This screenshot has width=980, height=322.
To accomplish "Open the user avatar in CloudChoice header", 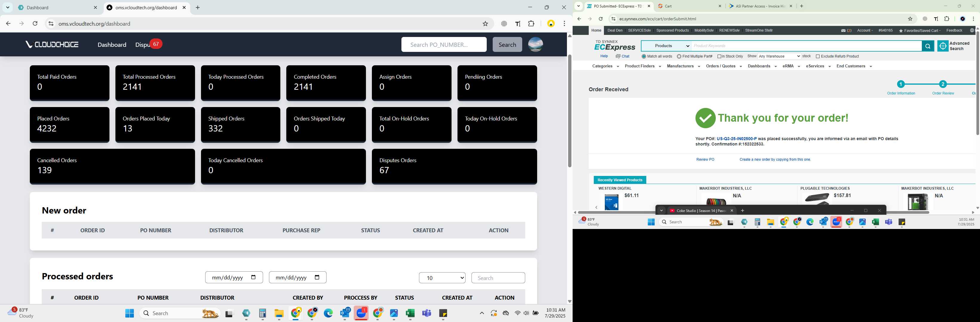I will (x=535, y=44).
